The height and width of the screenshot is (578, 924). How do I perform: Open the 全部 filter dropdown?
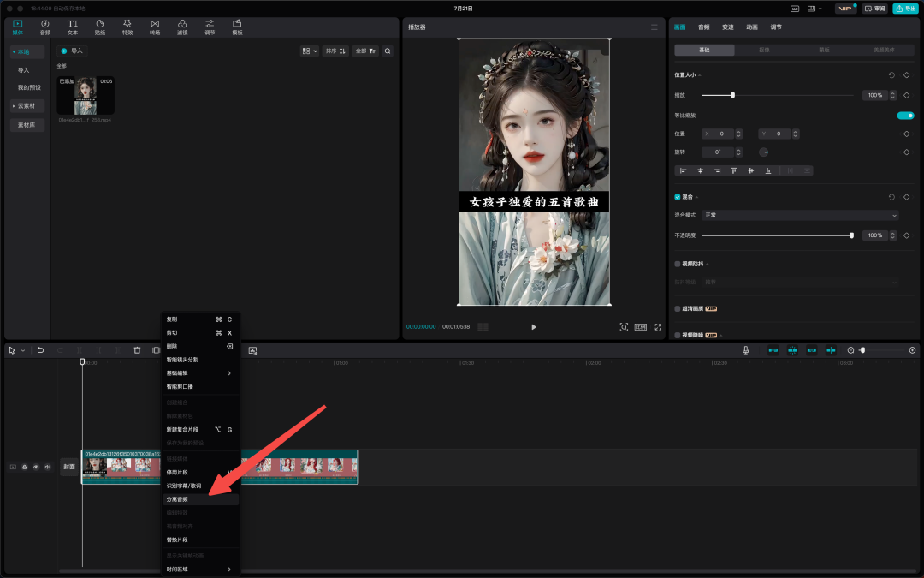tap(365, 51)
